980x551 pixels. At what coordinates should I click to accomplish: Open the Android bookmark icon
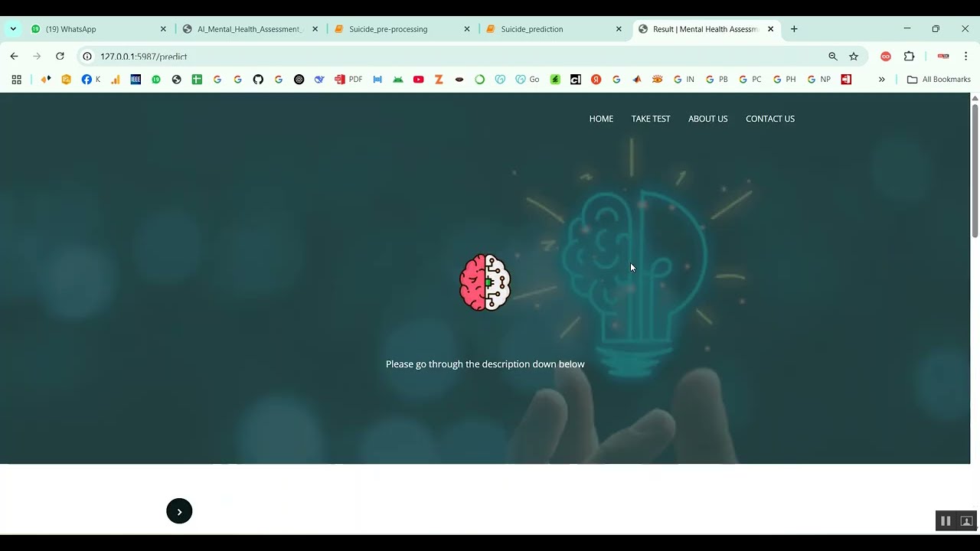click(398, 80)
